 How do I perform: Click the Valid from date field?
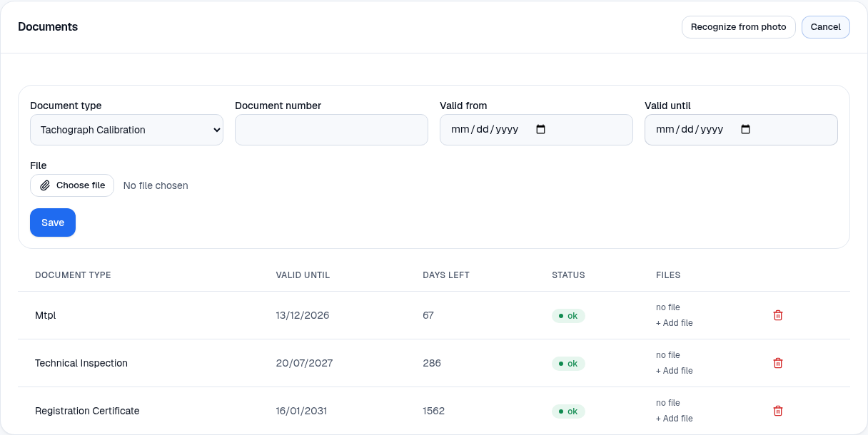tap(536, 130)
